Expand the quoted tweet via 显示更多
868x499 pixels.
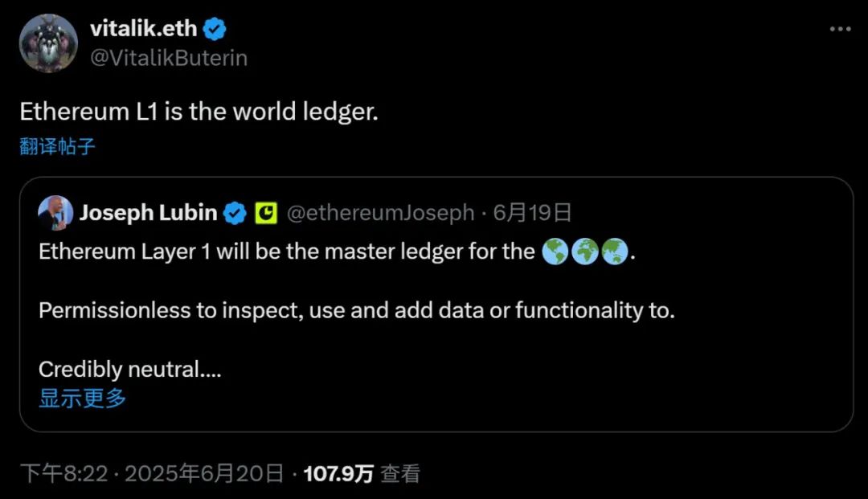(80, 399)
